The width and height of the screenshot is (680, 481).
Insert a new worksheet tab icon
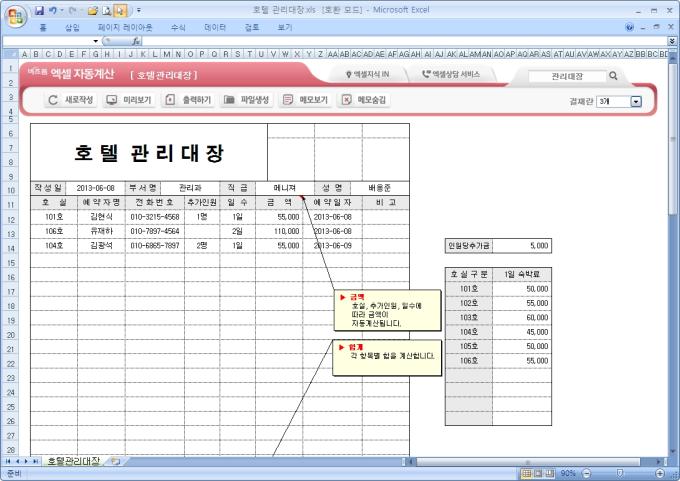point(116,461)
